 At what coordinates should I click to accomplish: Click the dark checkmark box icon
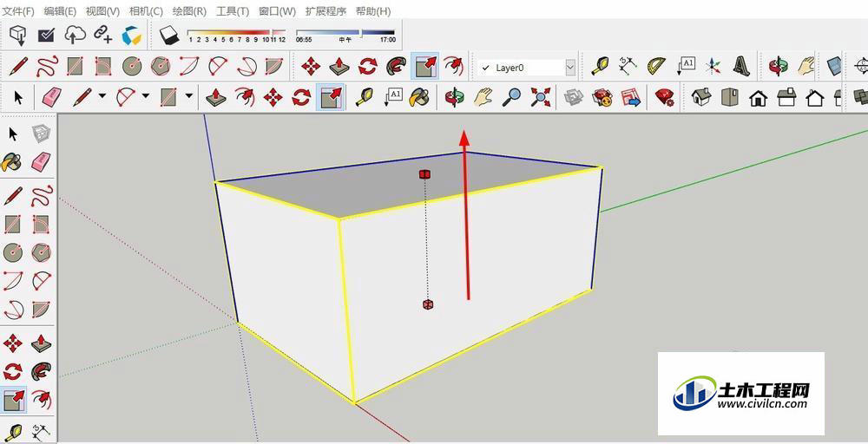click(46, 36)
